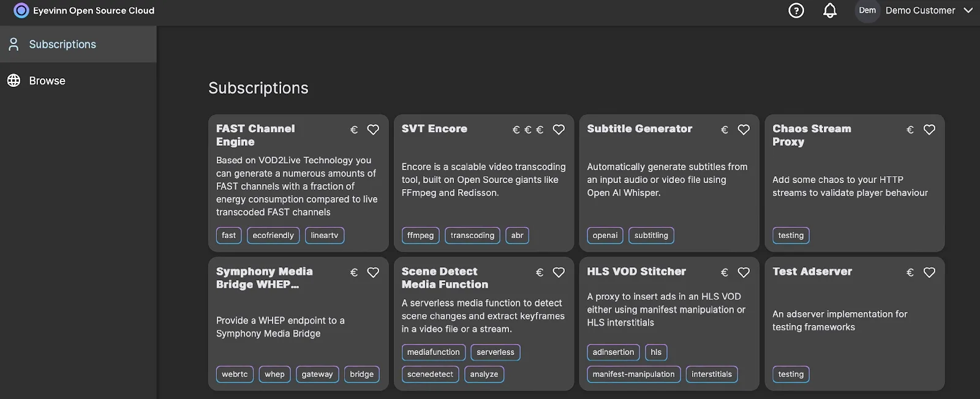Open Browse in the sidebar
The height and width of the screenshot is (399, 980).
[78, 81]
